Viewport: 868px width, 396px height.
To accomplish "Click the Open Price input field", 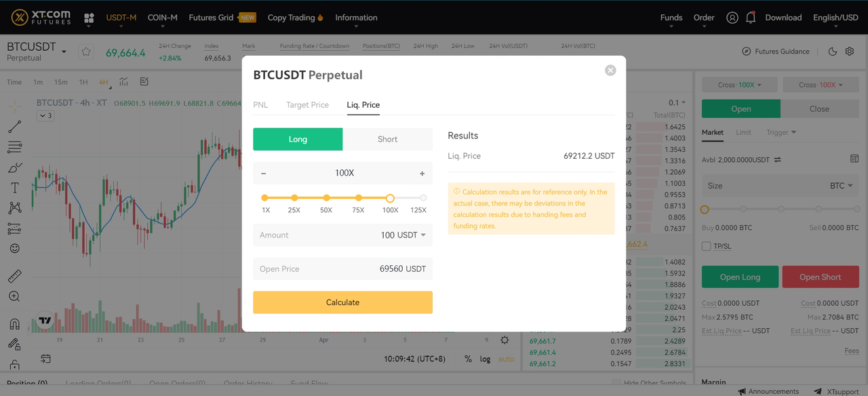I will click(342, 269).
